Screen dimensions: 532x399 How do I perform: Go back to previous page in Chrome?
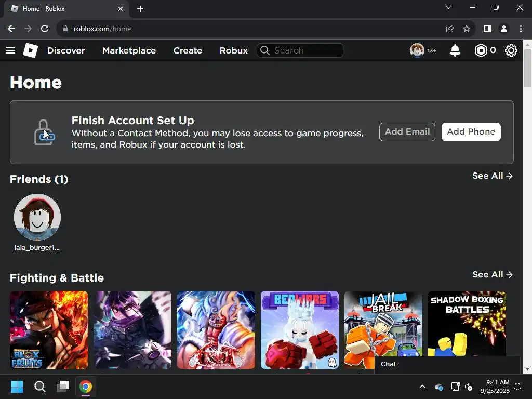[11, 29]
